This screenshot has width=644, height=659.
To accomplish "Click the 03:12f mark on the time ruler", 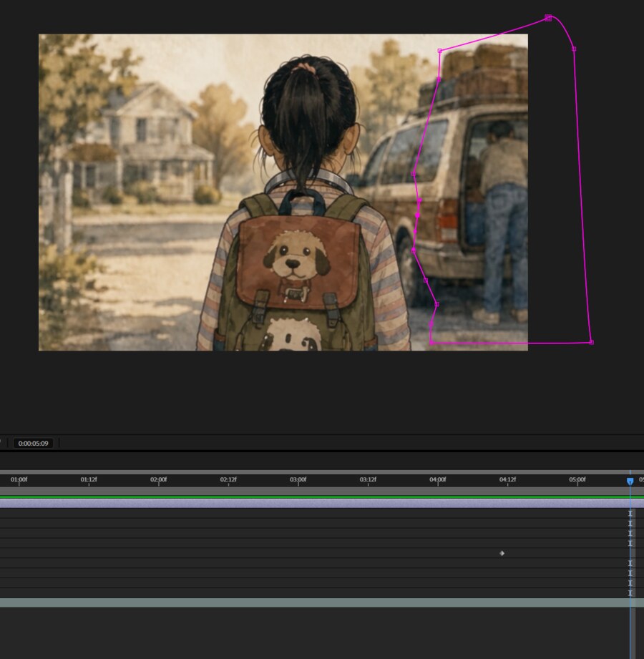I will tap(368, 479).
